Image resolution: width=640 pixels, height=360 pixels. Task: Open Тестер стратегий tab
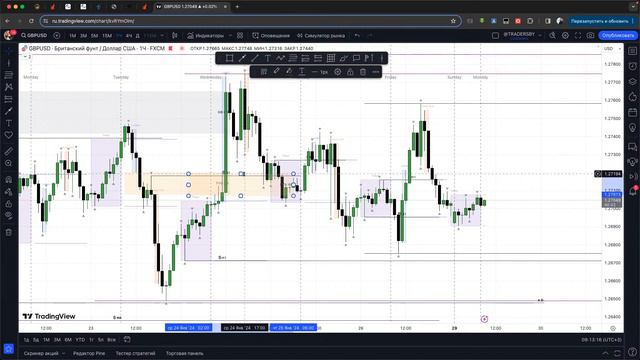click(135, 353)
